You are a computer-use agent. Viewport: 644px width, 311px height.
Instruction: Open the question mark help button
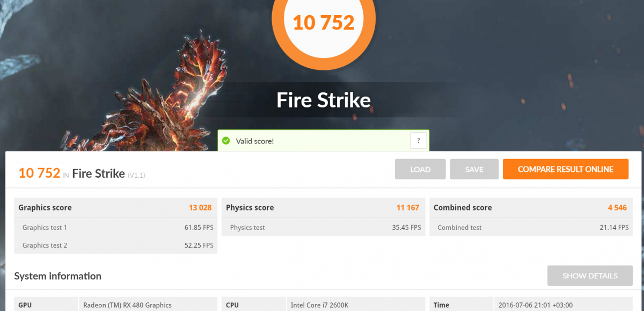tap(419, 141)
